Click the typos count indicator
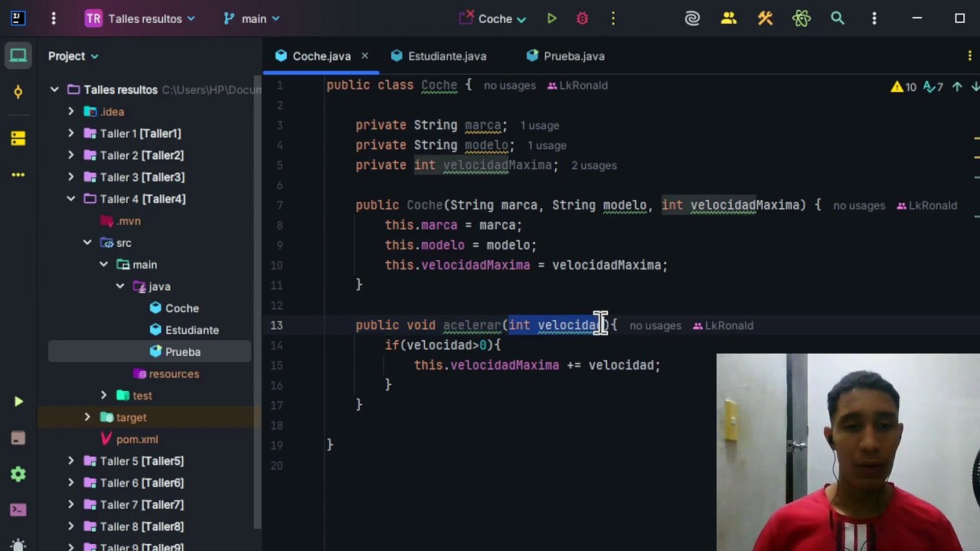This screenshot has width=980, height=551. click(x=933, y=86)
